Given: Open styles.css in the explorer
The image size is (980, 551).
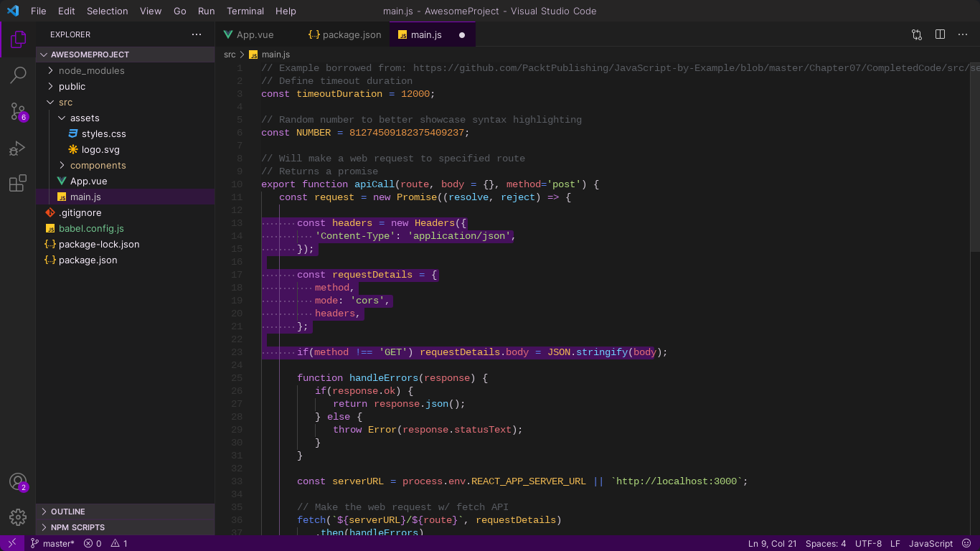Looking at the screenshot, I should [x=103, y=133].
